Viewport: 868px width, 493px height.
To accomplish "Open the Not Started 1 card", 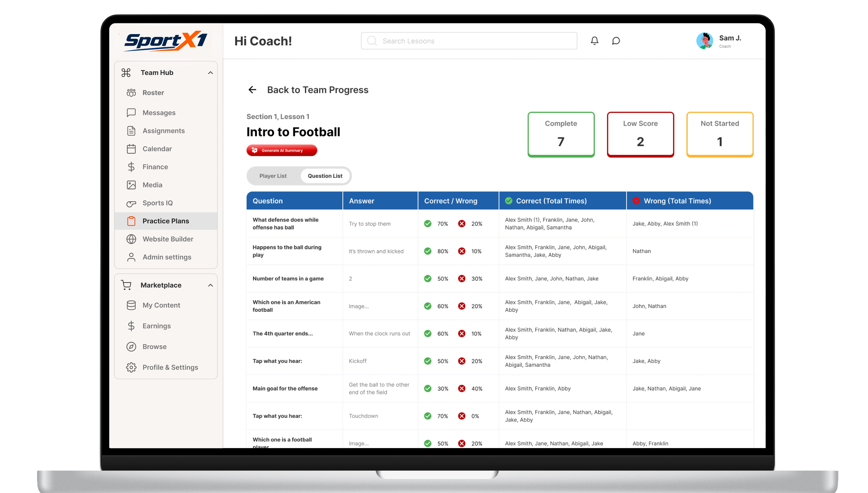I will [720, 135].
